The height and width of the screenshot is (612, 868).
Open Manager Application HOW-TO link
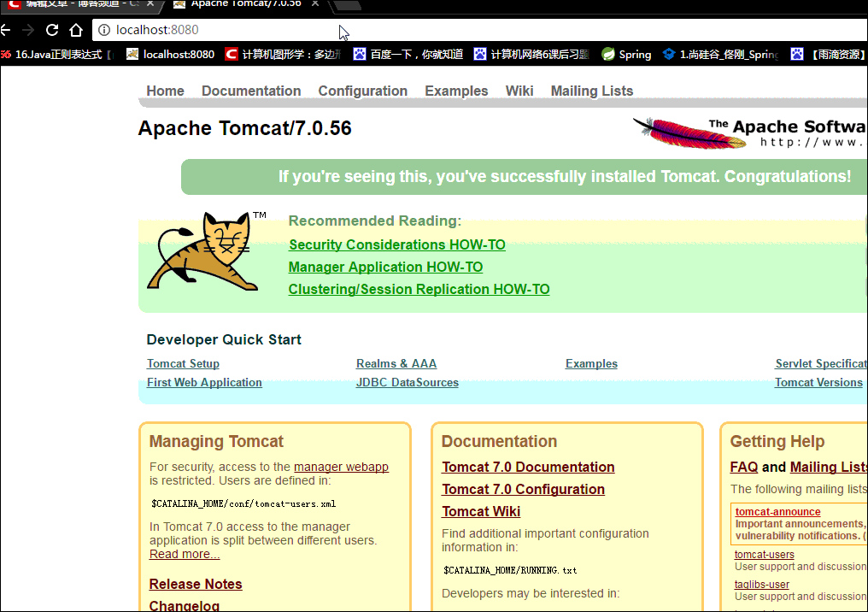tap(385, 268)
